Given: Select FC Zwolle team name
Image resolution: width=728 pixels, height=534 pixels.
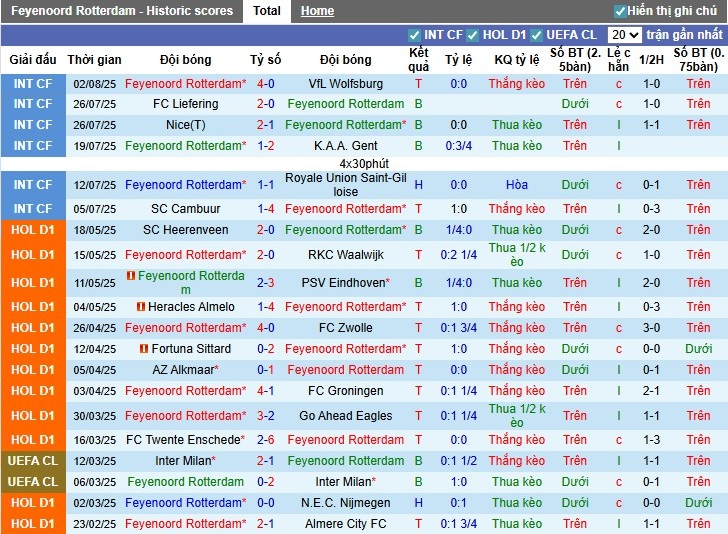Looking at the screenshot, I should 345,328.
